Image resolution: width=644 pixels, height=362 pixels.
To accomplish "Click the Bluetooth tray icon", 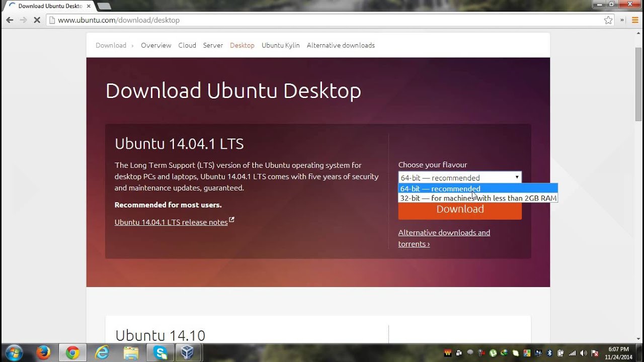I will pos(549,353).
